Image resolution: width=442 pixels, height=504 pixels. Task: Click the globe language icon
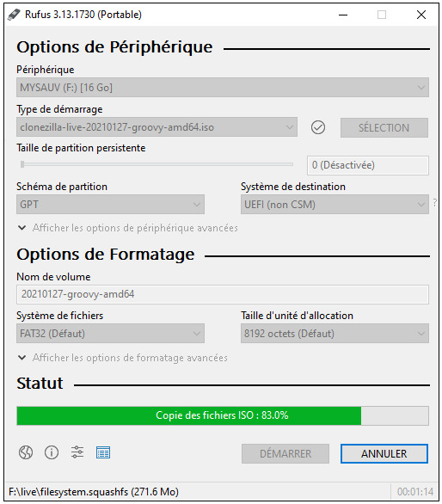26,452
